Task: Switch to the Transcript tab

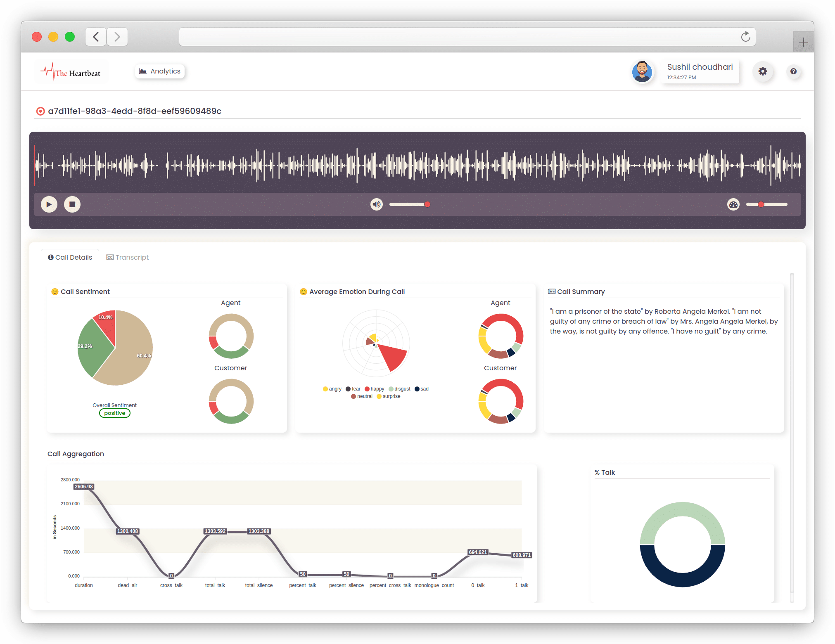Action: [x=127, y=257]
